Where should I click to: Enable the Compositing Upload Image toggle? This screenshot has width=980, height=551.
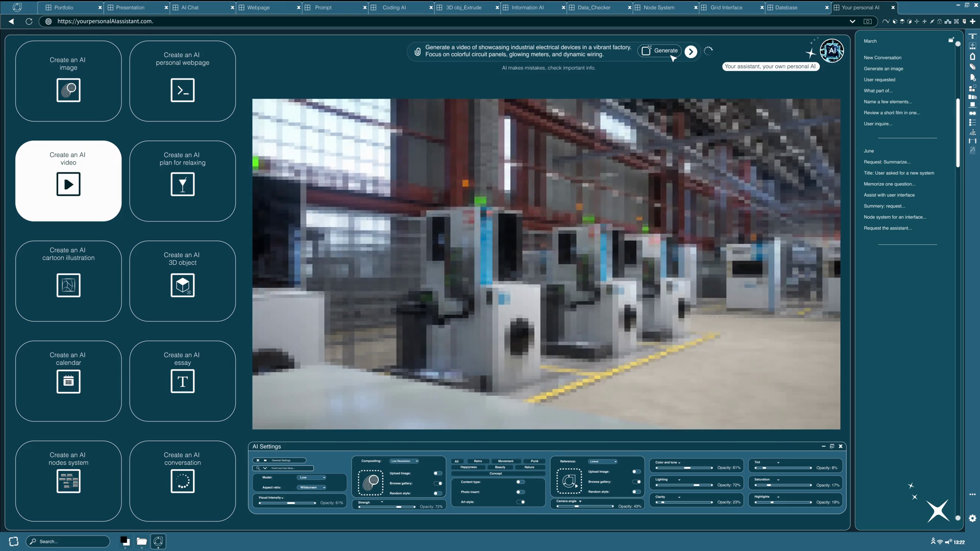437,473
